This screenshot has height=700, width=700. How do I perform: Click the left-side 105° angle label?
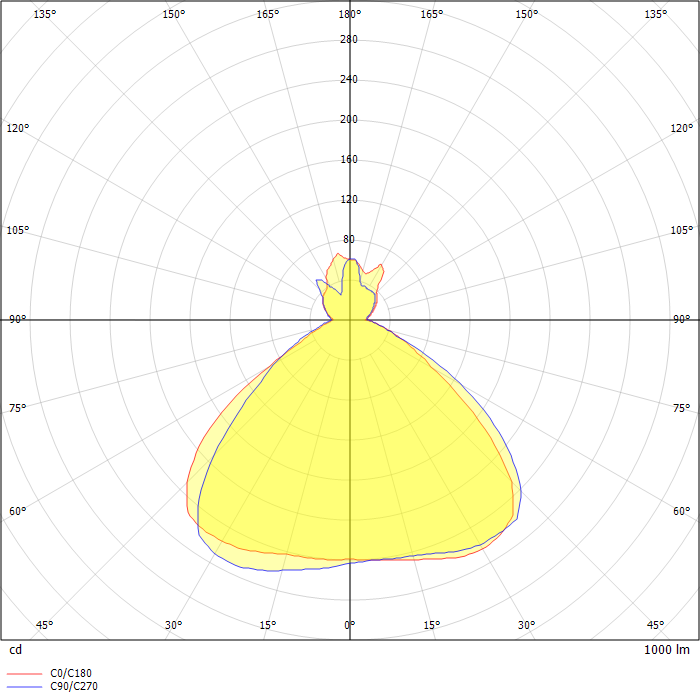(x=18, y=230)
